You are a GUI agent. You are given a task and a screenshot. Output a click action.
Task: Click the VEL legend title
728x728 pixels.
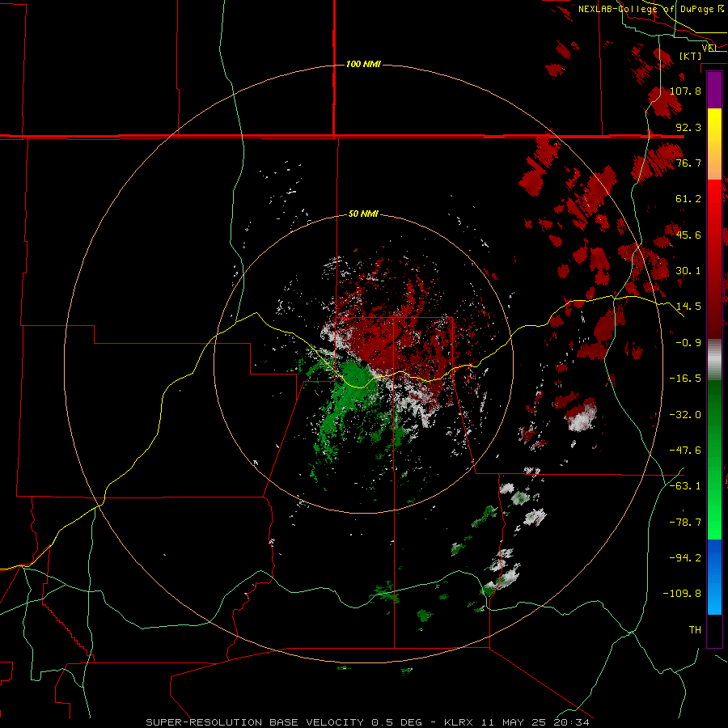click(x=710, y=48)
